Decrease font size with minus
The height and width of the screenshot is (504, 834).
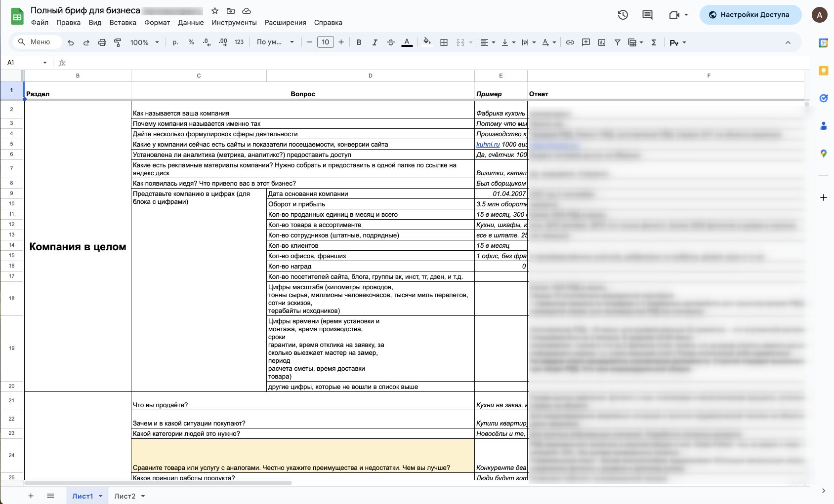point(309,42)
